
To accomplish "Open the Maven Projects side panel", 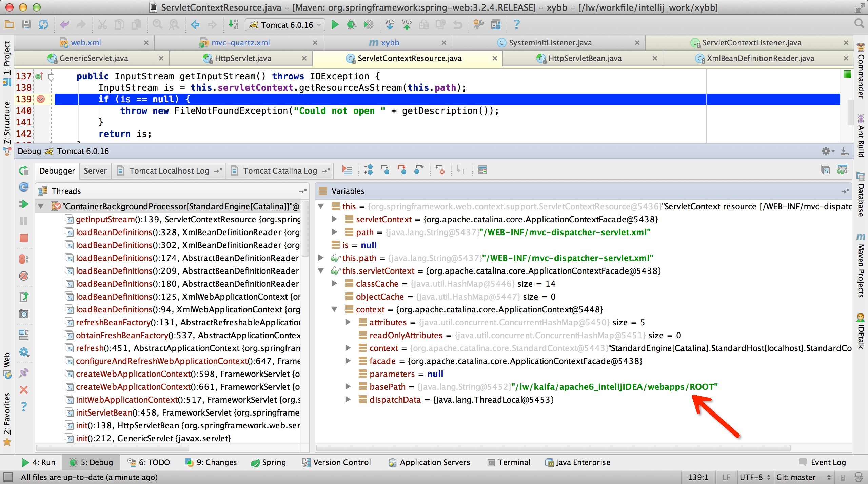I will [x=861, y=265].
